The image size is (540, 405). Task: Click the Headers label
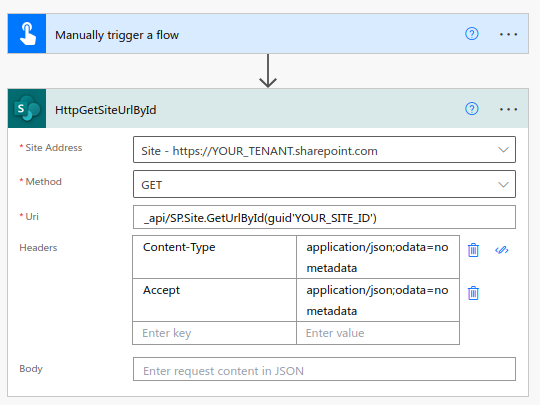[38, 248]
